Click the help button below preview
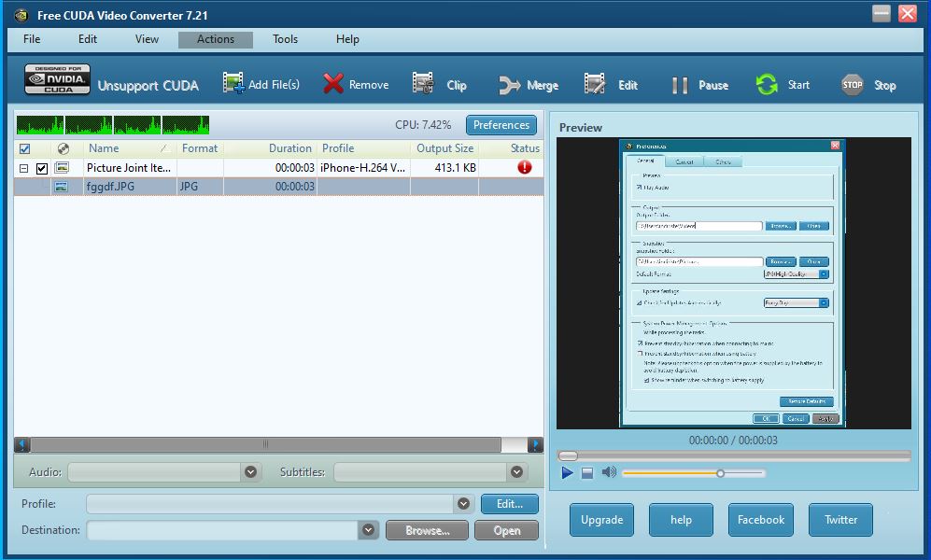 point(681,520)
